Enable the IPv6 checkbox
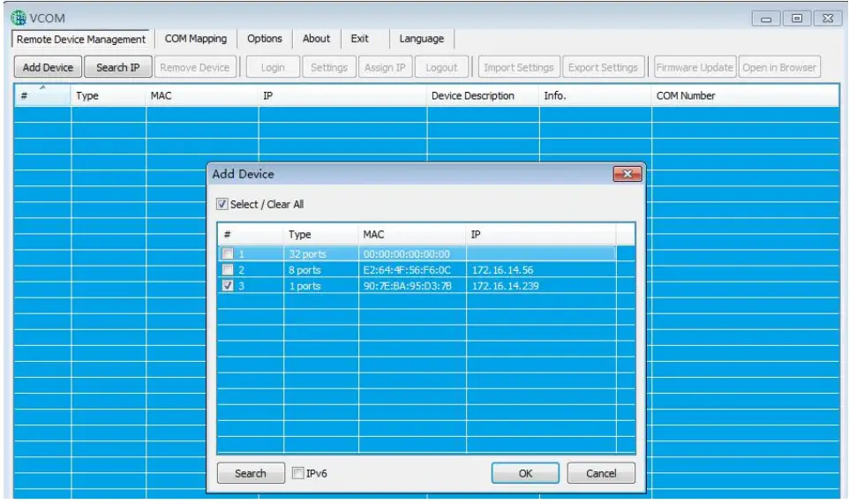Image resolution: width=849 pixels, height=504 pixels. tap(297, 473)
